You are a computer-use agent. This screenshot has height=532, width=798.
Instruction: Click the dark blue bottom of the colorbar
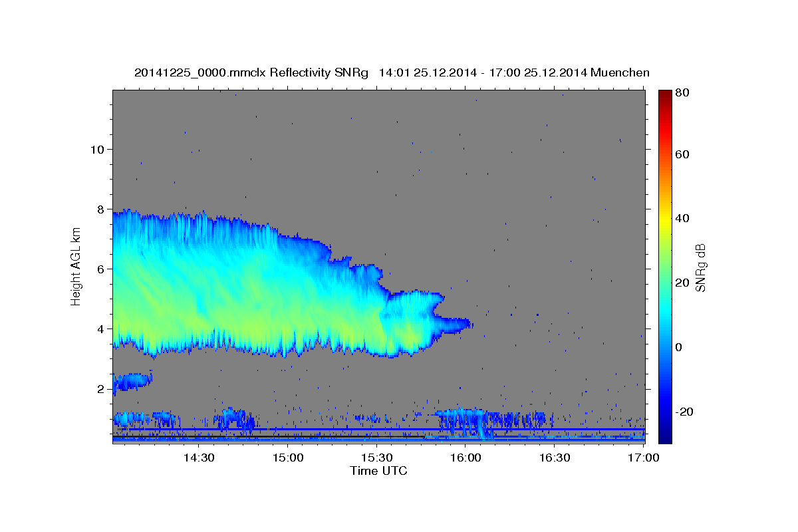665,436
